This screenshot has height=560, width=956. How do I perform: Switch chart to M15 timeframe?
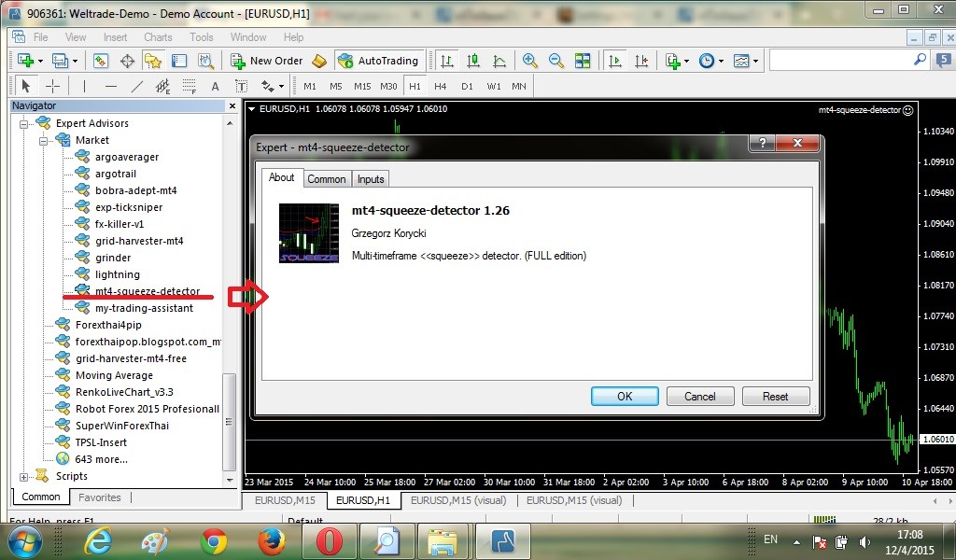click(x=362, y=86)
